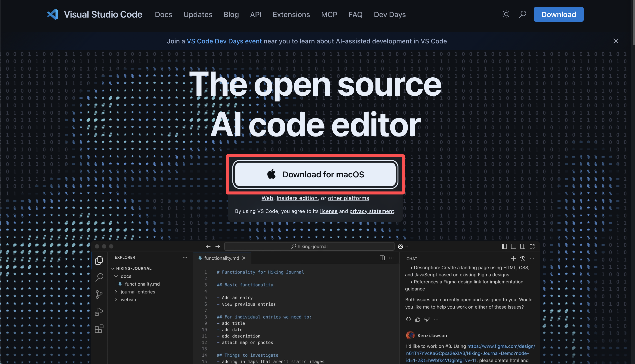The image size is (635, 364).
Task: Toggle the light/dark theme sun icon
Action: click(x=506, y=14)
